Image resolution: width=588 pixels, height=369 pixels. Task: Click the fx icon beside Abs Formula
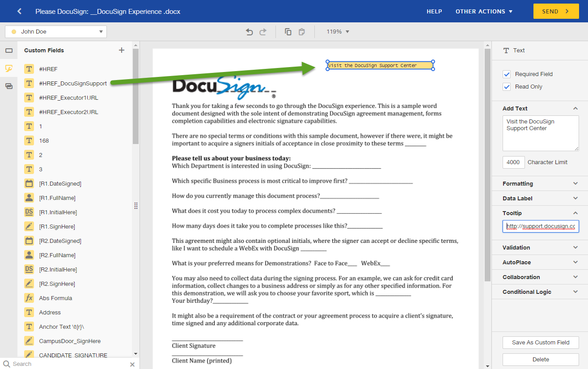coord(29,298)
